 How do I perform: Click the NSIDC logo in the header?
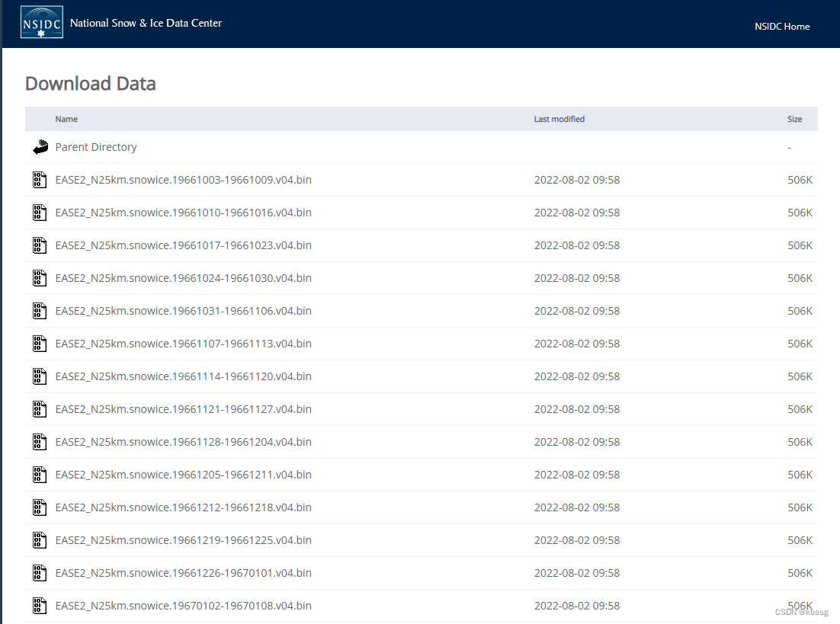click(42, 22)
